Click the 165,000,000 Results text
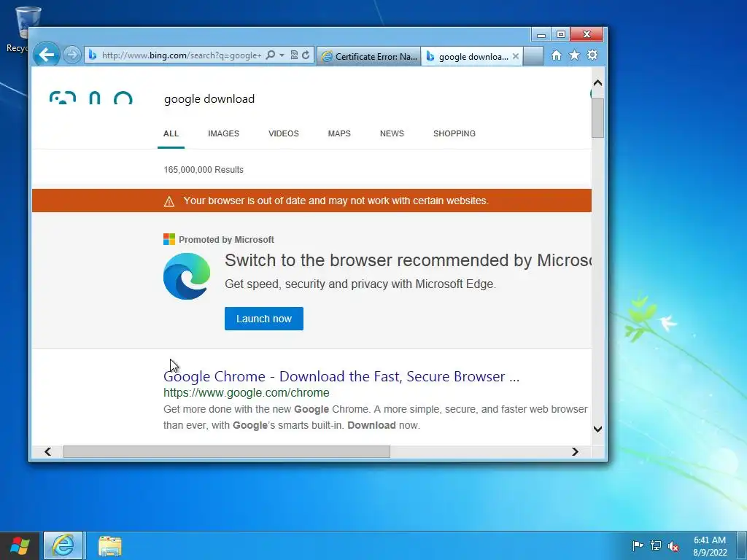The height and width of the screenshot is (560, 747). pyautogui.click(x=204, y=169)
